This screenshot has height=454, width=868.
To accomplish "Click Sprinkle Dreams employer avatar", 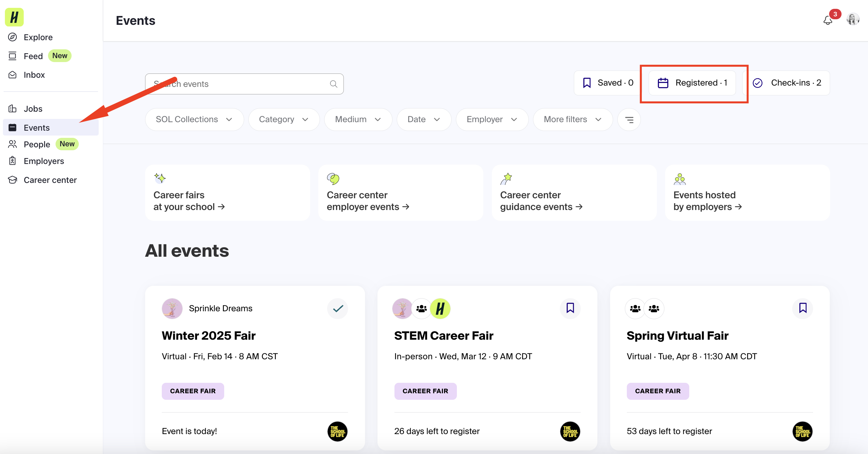I will click(172, 309).
